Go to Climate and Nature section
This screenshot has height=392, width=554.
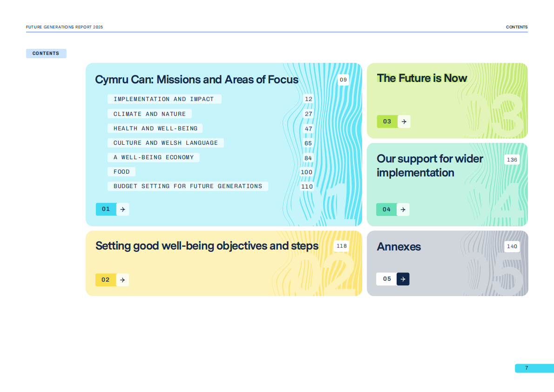(149, 114)
